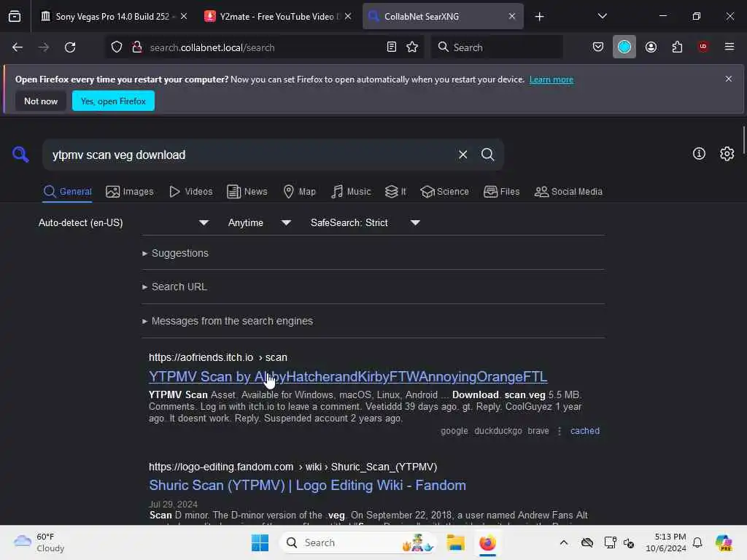747x560 pixels.
Task: Close the Y2mate tab
Action: [x=348, y=16]
